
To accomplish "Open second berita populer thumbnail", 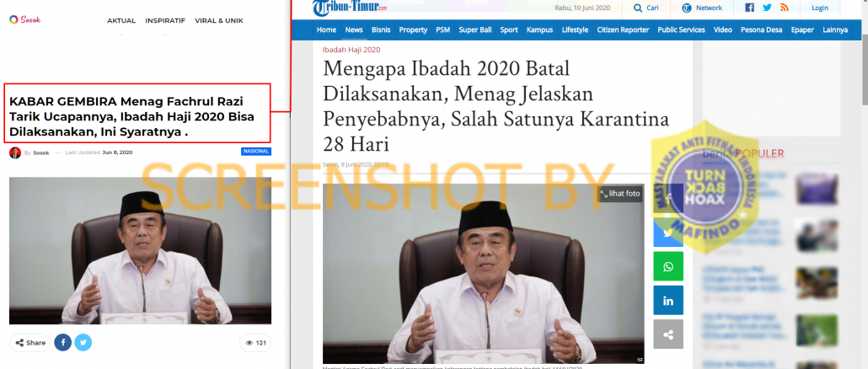I will click(817, 235).
